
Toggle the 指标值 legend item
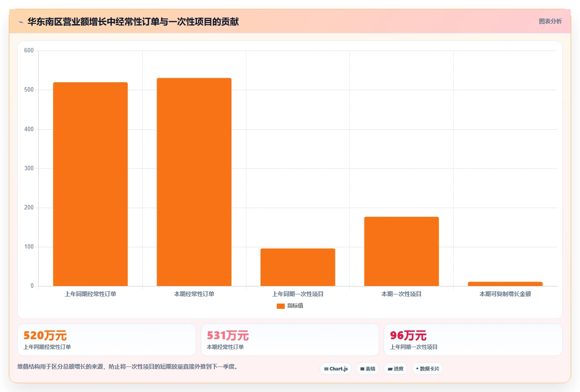click(x=290, y=306)
